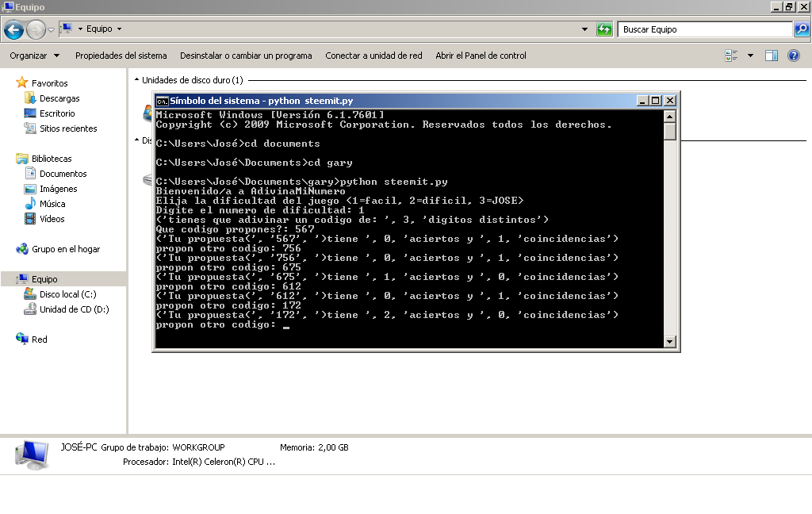
Task: Open the address bar history dropdown
Action: click(584, 29)
